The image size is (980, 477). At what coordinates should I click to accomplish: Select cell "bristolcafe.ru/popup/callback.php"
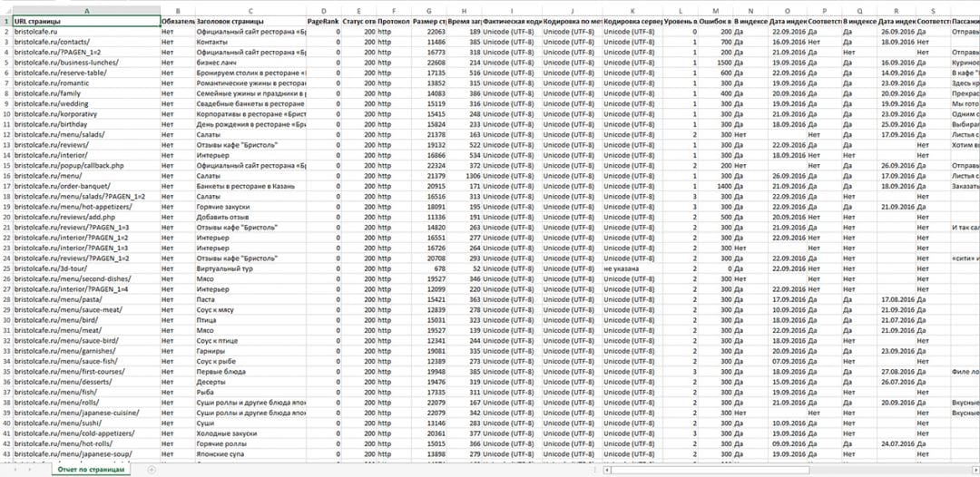[x=86, y=165]
